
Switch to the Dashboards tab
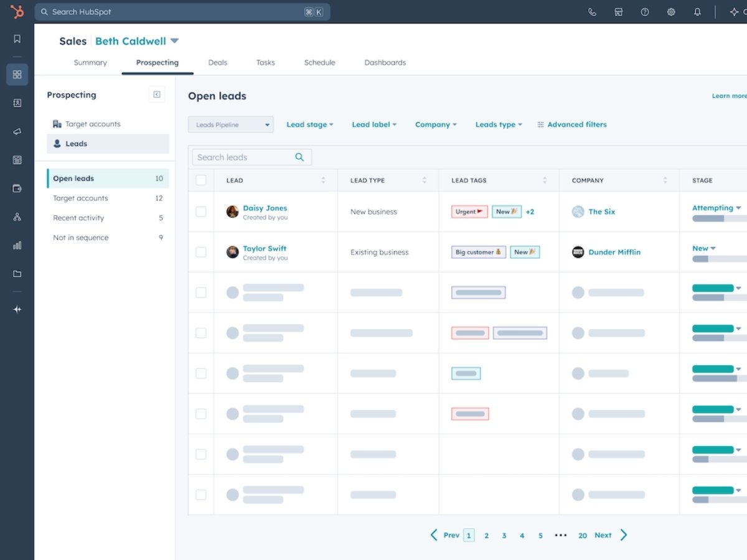(x=385, y=62)
